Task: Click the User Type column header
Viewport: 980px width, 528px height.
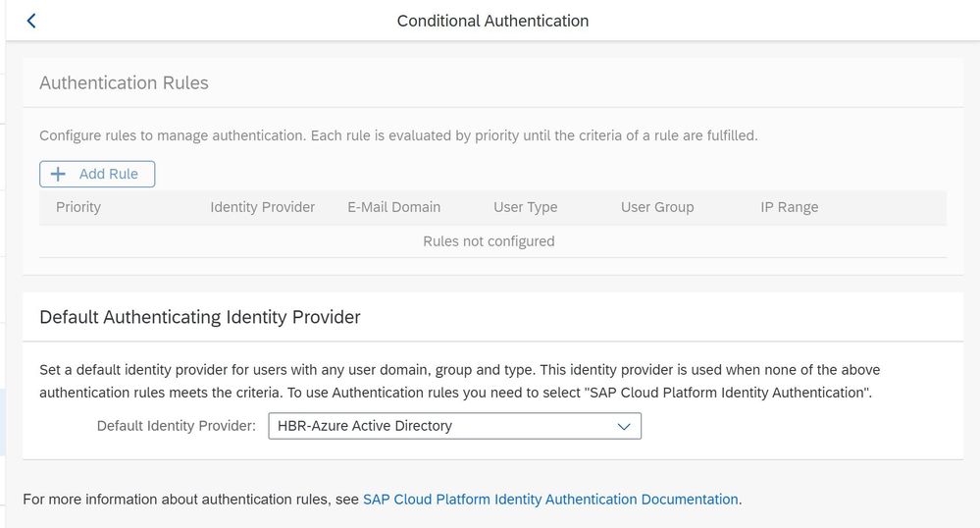Action: tap(525, 207)
